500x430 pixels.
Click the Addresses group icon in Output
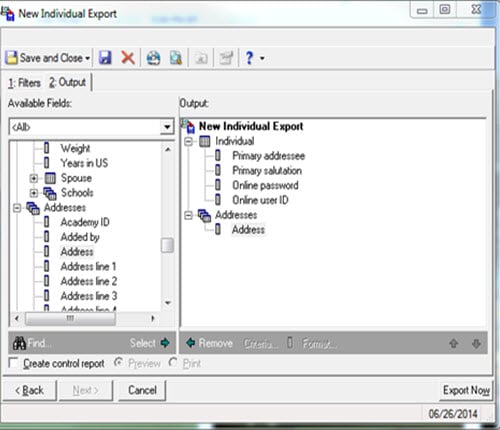pyautogui.click(x=205, y=216)
